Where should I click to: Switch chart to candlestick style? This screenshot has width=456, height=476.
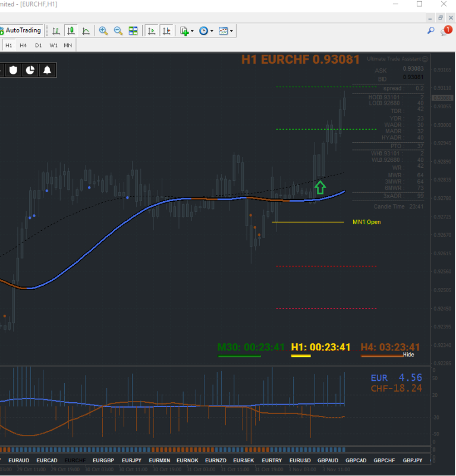click(71, 31)
